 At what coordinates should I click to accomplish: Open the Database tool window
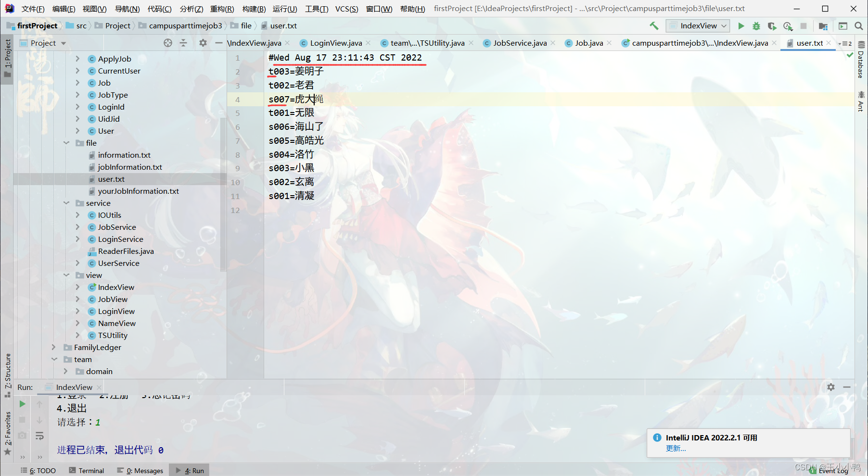click(861, 60)
